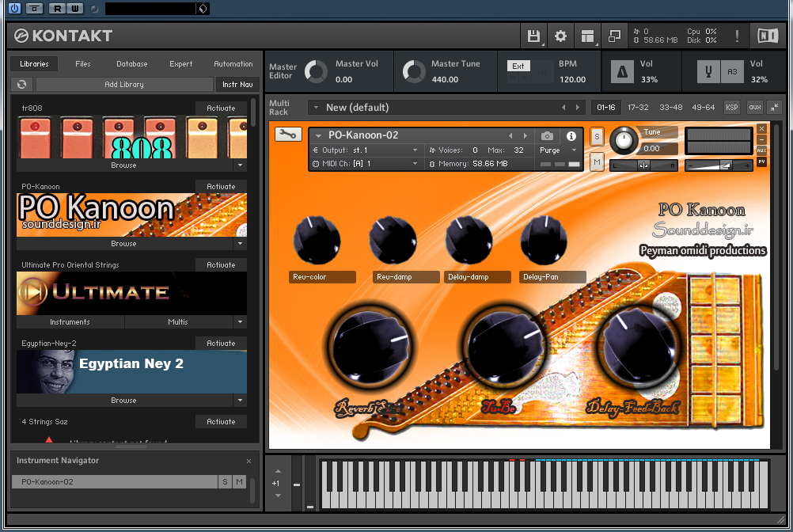This screenshot has width=793, height=532.
Task: Click the tuning fork icon
Action: tap(708, 72)
